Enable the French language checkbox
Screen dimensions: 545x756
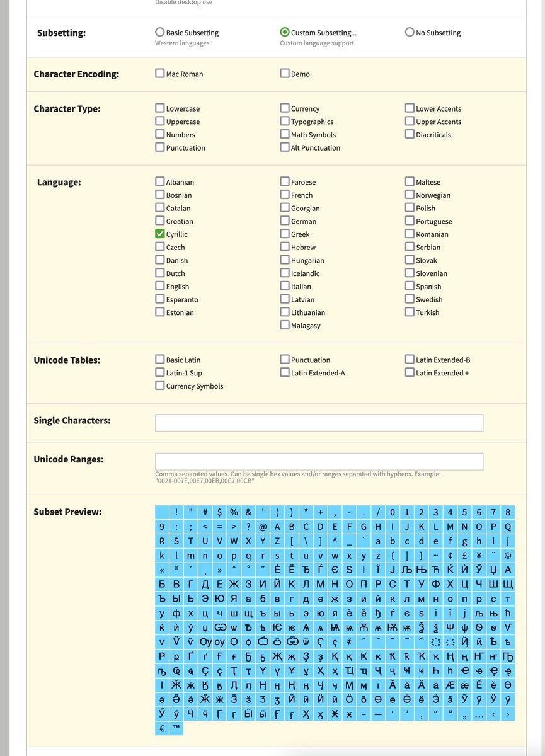pyautogui.click(x=285, y=195)
